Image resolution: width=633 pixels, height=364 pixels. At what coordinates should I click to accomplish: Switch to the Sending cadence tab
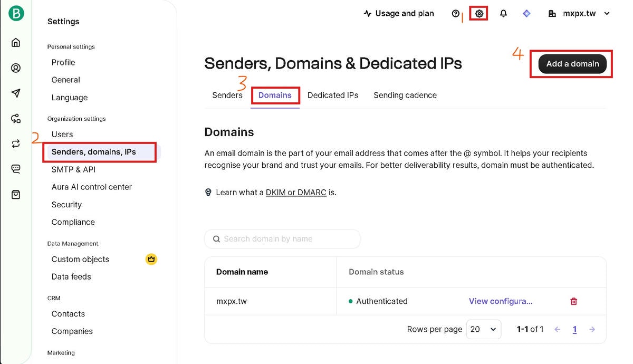(x=405, y=95)
